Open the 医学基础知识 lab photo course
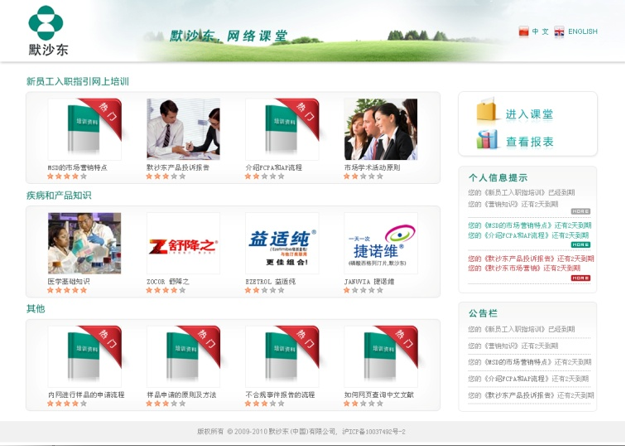The image size is (625, 446). [x=84, y=243]
